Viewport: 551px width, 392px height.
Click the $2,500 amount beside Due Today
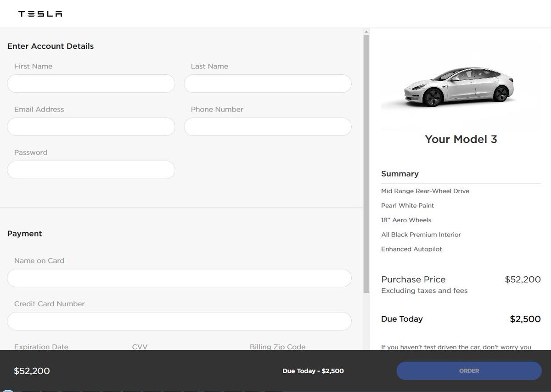pos(525,319)
